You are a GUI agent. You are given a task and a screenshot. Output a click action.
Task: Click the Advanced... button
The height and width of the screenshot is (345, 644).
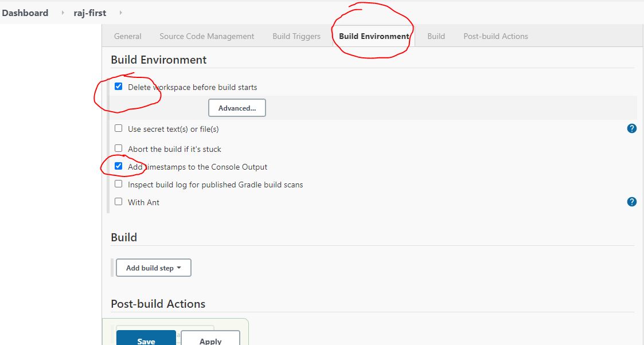click(237, 108)
